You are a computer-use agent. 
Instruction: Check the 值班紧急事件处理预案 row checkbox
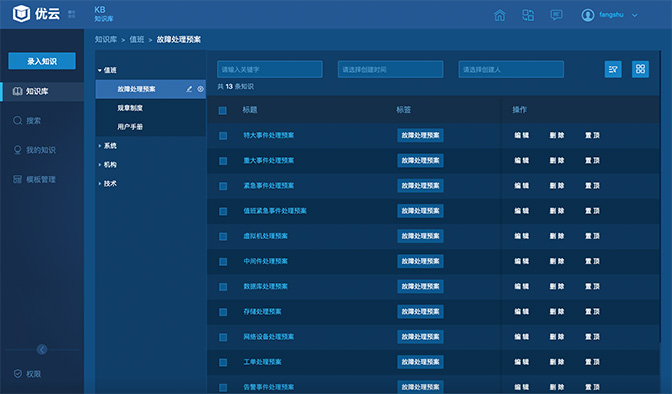223,211
